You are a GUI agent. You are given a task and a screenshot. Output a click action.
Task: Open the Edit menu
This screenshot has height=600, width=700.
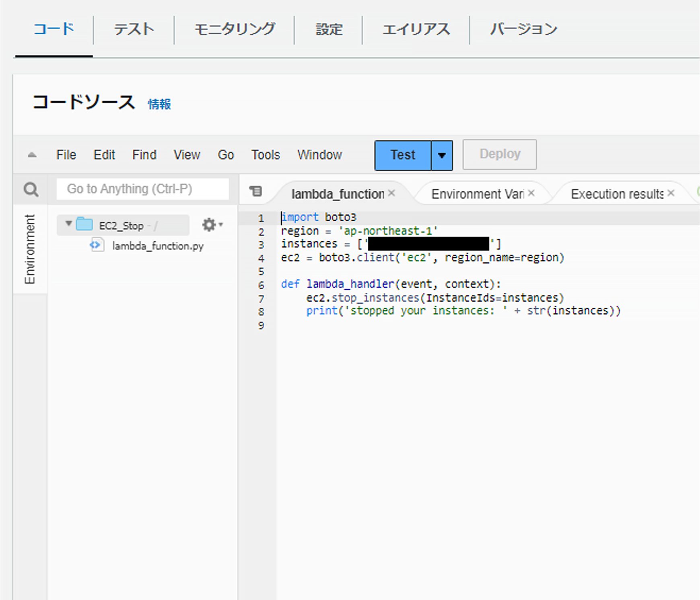point(104,155)
